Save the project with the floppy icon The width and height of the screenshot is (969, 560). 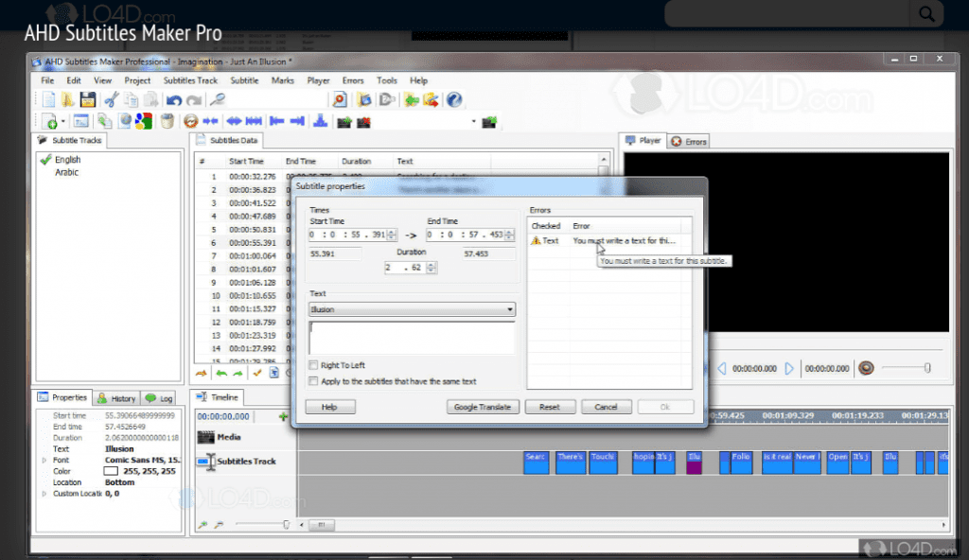[x=88, y=100]
